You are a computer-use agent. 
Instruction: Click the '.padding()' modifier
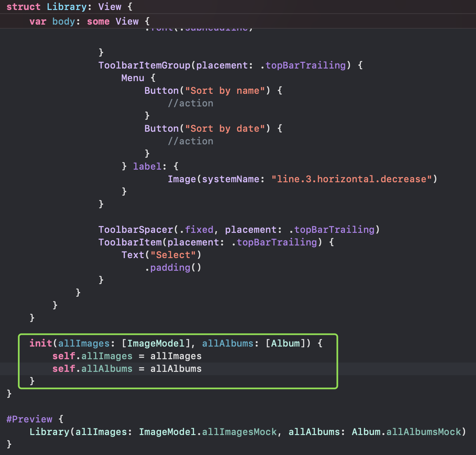click(173, 267)
